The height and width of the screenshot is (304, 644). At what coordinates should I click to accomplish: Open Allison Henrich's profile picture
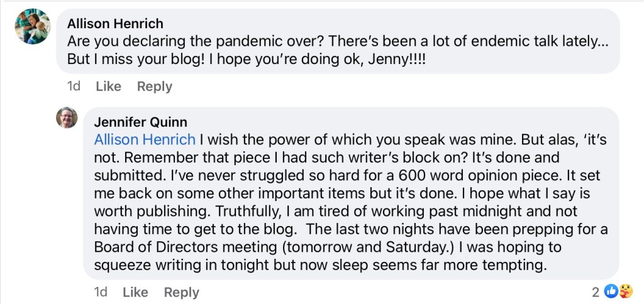[x=32, y=26]
